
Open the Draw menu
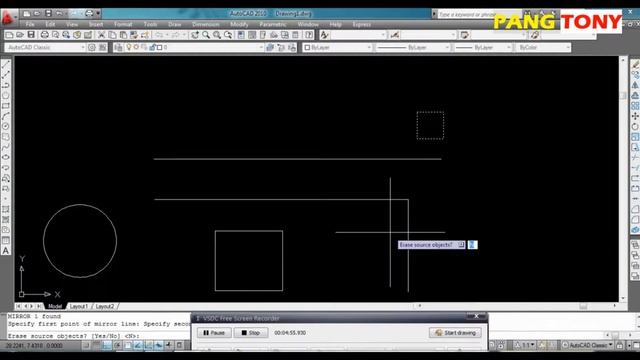pos(174,24)
